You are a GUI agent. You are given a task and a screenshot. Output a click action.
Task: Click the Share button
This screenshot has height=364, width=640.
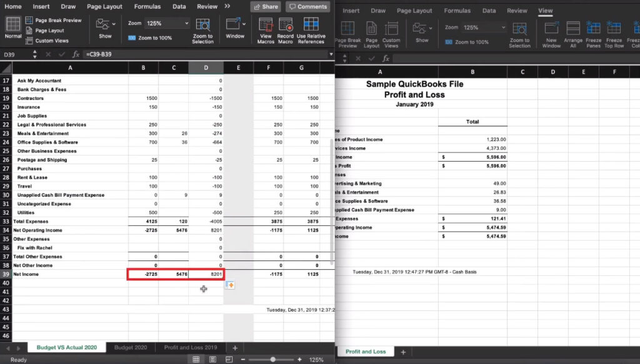coord(265,6)
